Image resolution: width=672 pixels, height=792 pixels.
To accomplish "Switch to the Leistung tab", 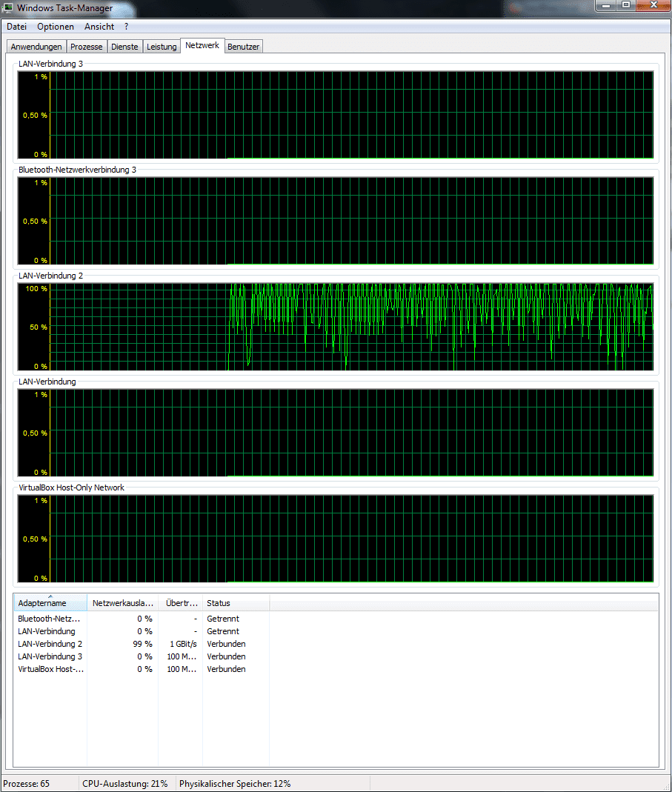I will click(x=162, y=47).
